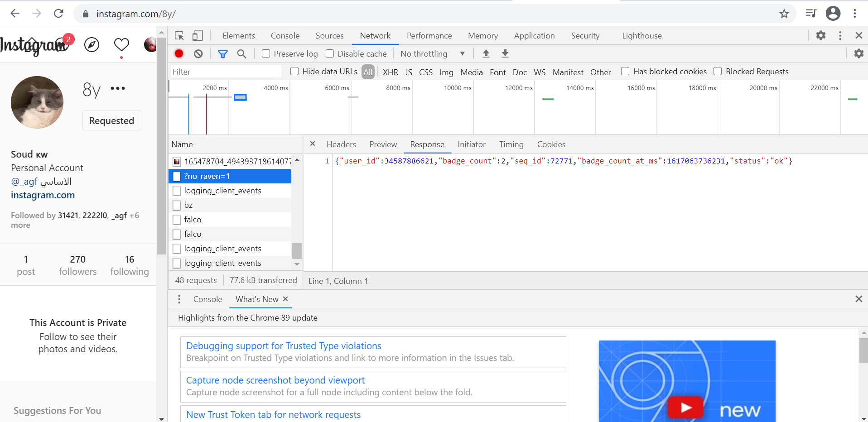The image size is (868, 422).
Task: Import a HAR file
Action: (486, 53)
